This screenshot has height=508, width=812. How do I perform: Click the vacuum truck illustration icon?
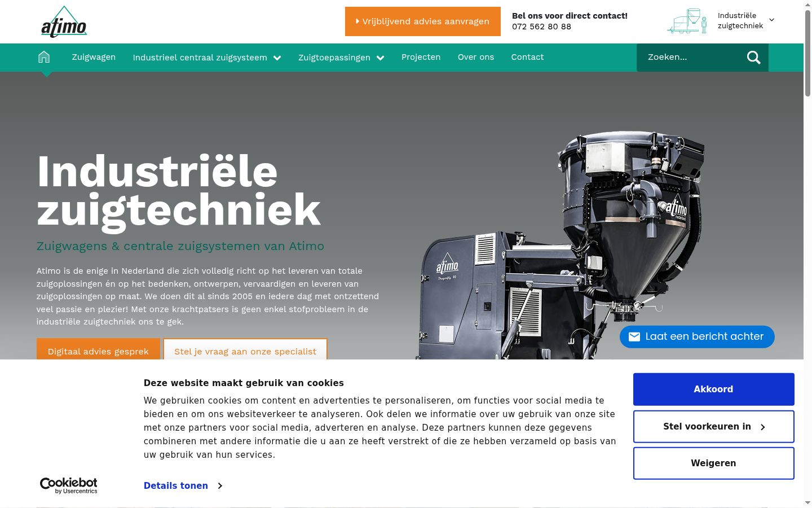tap(687, 21)
